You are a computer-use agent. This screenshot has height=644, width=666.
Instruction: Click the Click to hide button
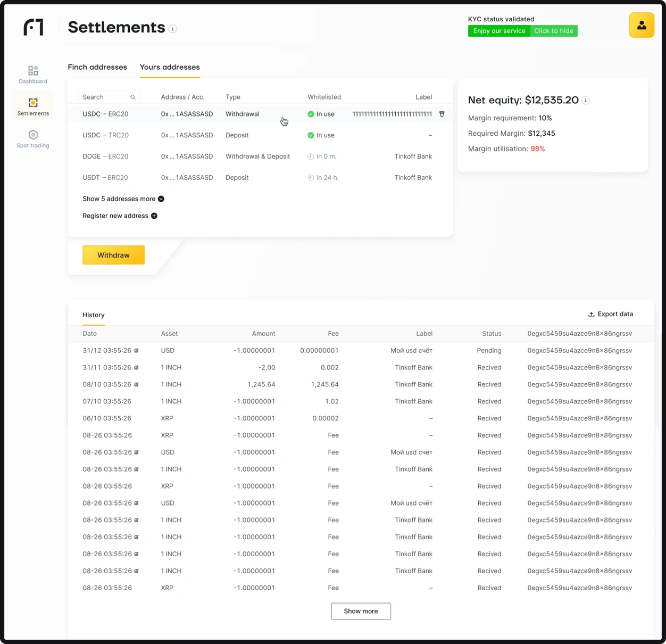pos(554,31)
